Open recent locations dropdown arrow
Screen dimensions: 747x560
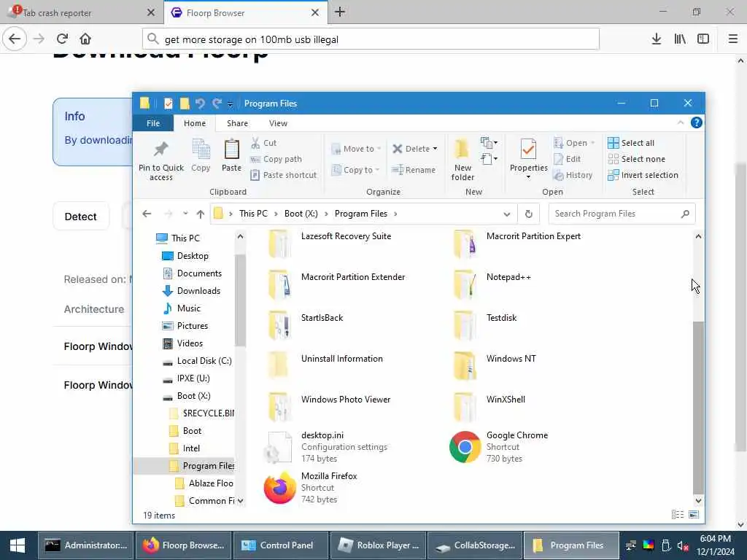[185, 214]
